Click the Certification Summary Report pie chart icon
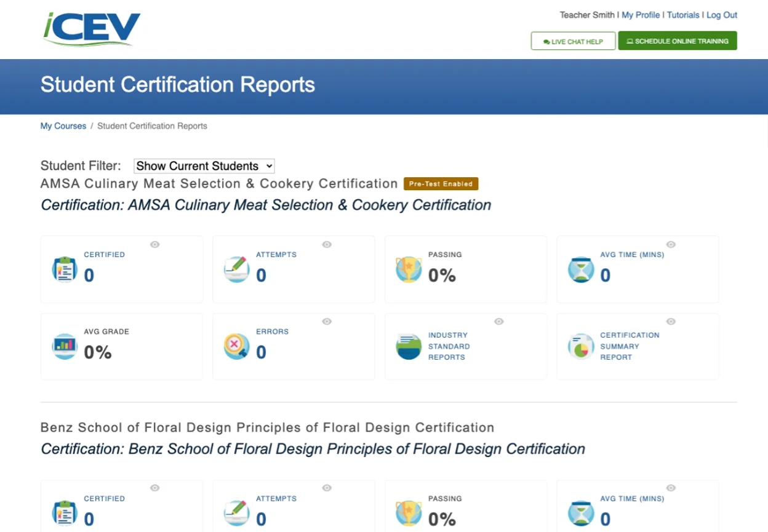 click(x=581, y=347)
